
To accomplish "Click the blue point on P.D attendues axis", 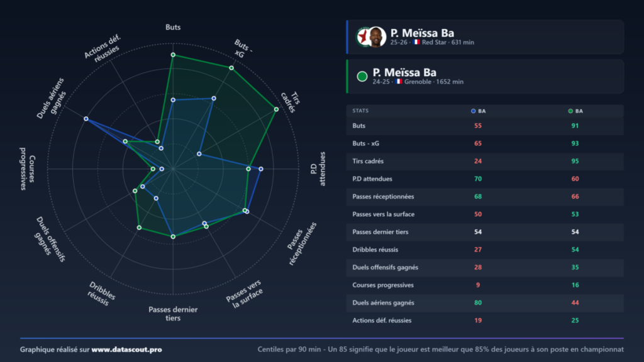I will point(261,168).
